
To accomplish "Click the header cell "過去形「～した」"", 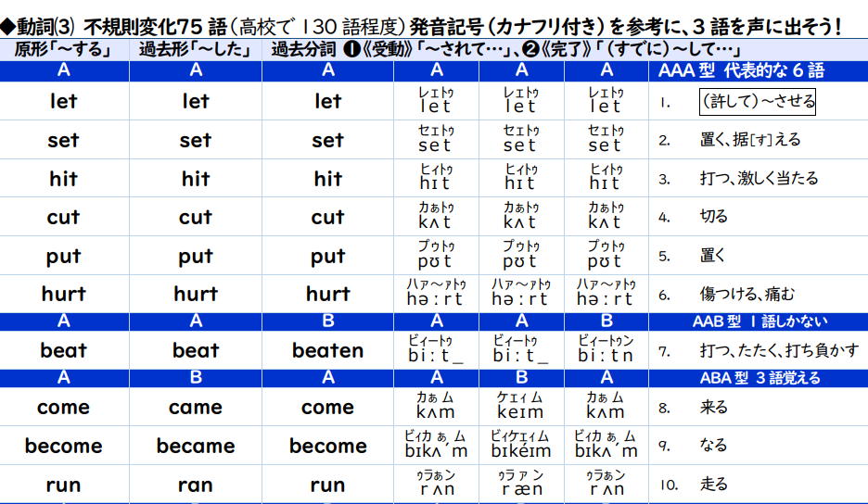I will coord(196,50).
